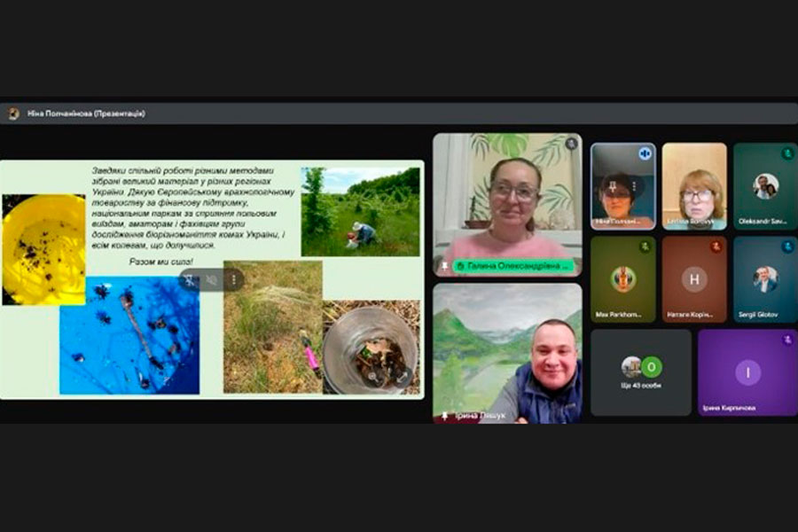Click the 'Галина Олександрівна' name label
The width and height of the screenshot is (798, 532).
[513, 266]
